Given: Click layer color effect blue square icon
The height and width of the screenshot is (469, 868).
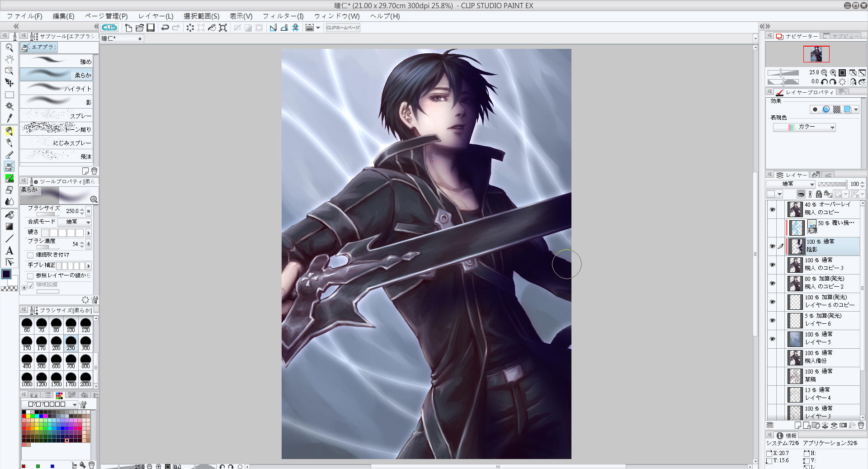Looking at the screenshot, I should pyautogui.click(x=848, y=109).
